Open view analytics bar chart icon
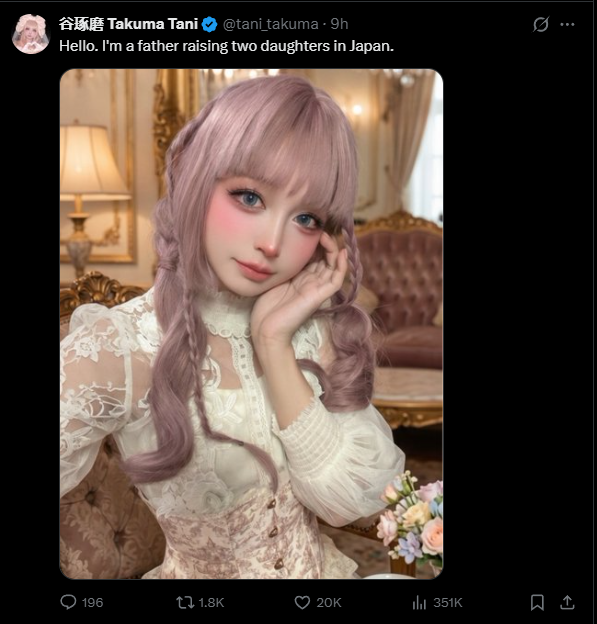Image resolution: width=597 pixels, height=624 pixels. click(419, 603)
